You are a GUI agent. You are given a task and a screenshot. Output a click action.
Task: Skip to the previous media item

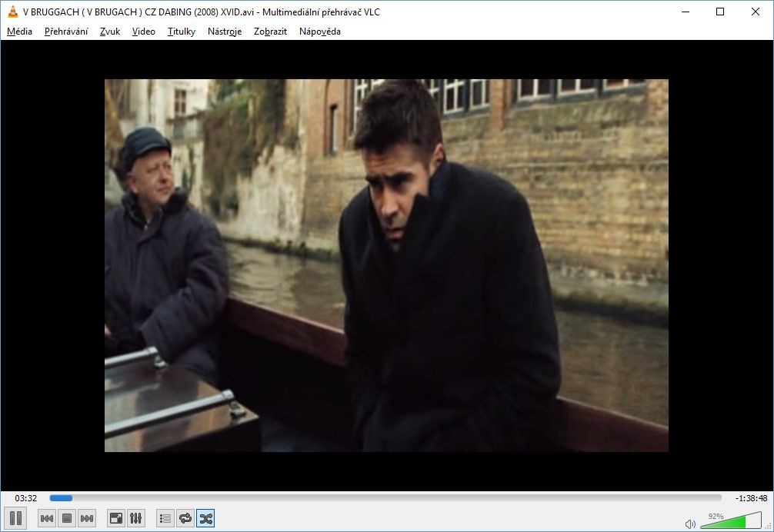(47, 518)
